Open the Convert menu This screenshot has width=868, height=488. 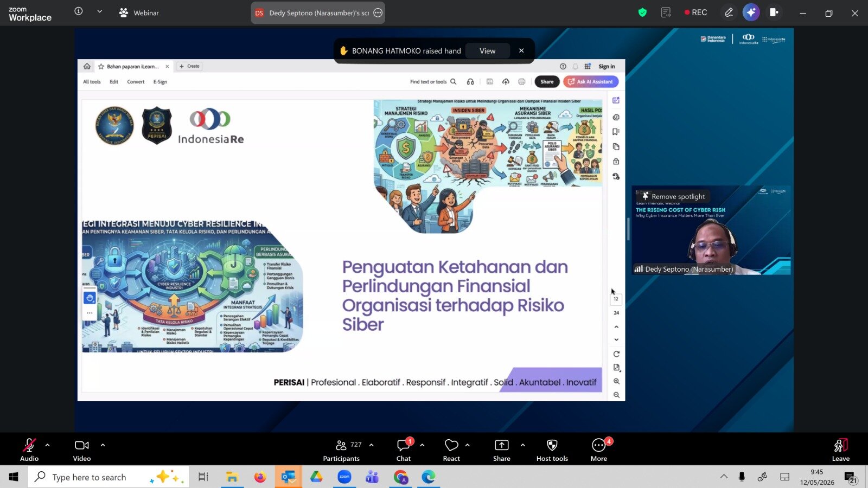136,82
